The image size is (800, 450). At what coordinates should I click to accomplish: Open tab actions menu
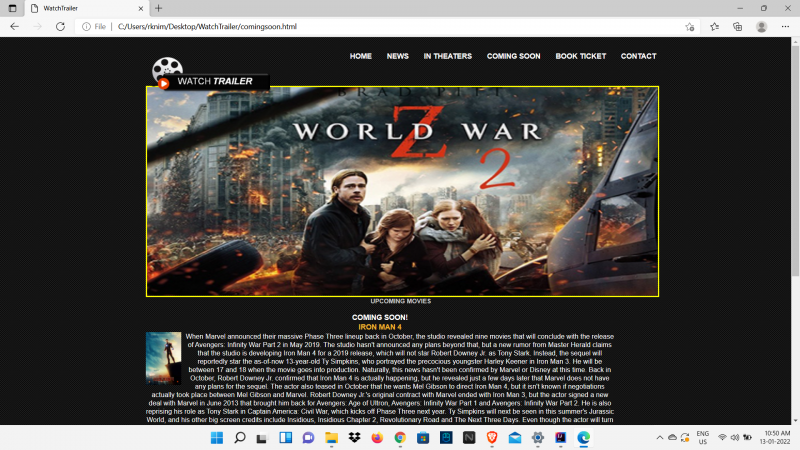click(x=12, y=8)
